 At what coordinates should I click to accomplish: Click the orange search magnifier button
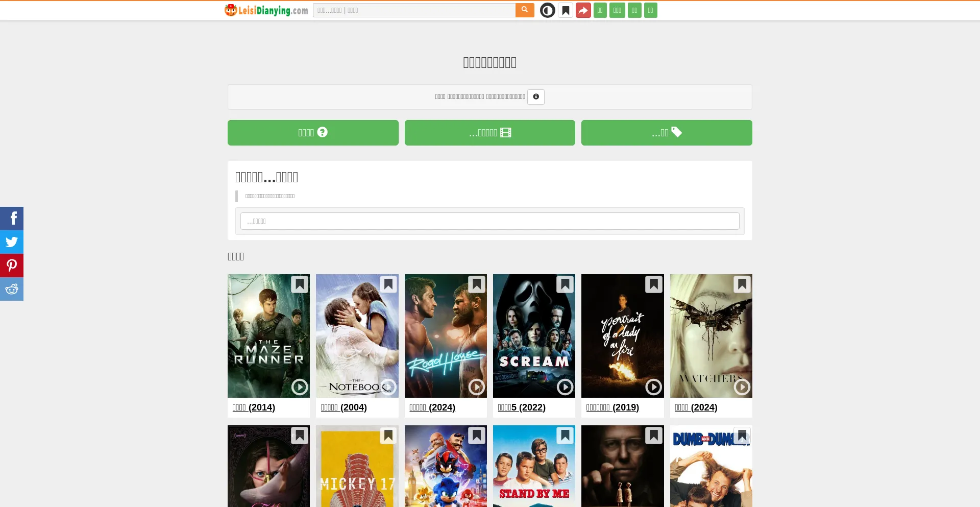click(x=525, y=10)
